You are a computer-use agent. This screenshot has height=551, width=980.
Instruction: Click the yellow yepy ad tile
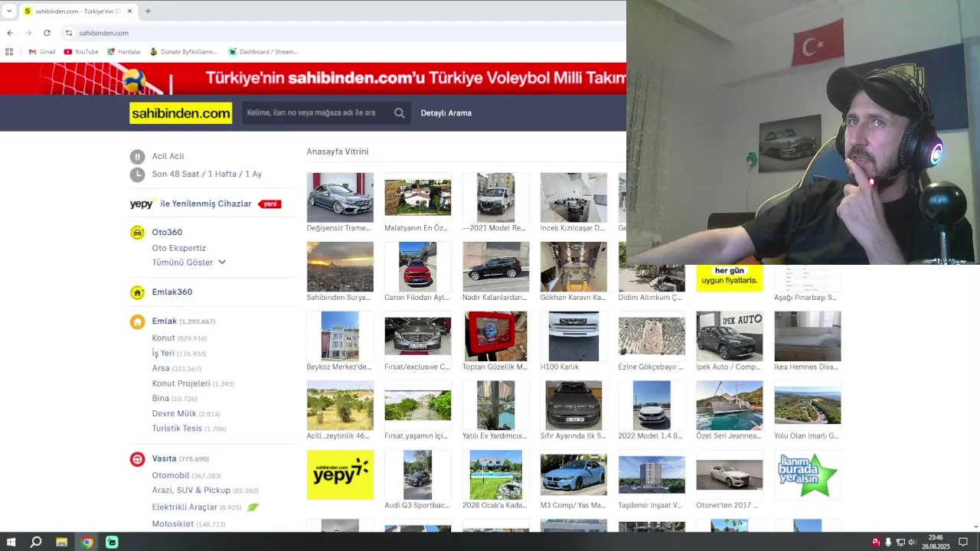[x=340, y=475]
